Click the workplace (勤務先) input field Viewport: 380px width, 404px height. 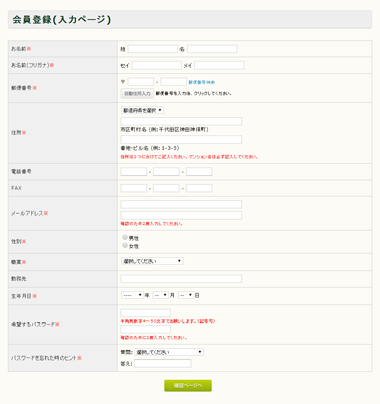click(181, 279)
